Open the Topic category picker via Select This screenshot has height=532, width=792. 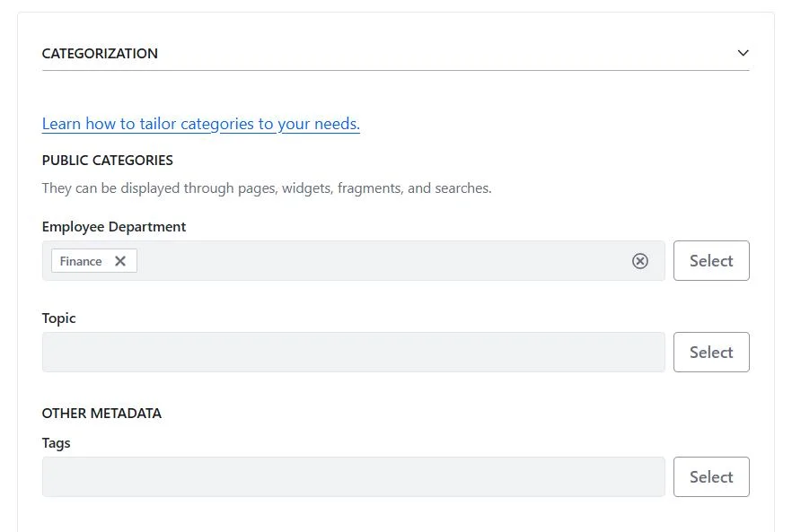pos(711,352)
